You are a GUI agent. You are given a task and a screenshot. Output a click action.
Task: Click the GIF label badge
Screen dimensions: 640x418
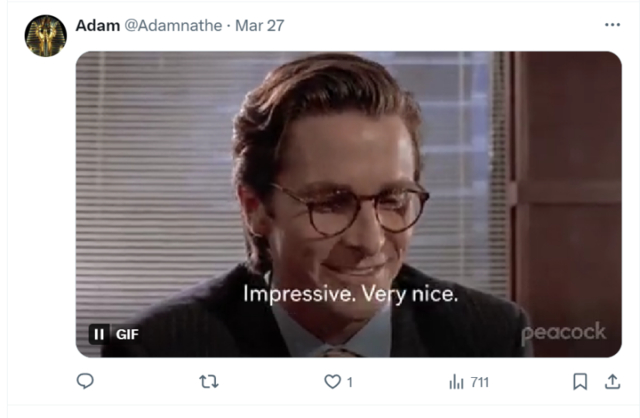127,334
